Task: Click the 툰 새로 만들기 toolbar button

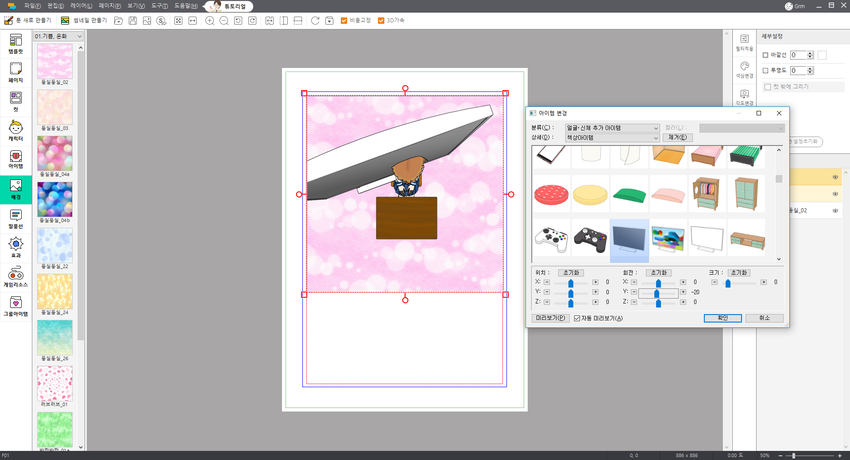Action: [28, 21]
